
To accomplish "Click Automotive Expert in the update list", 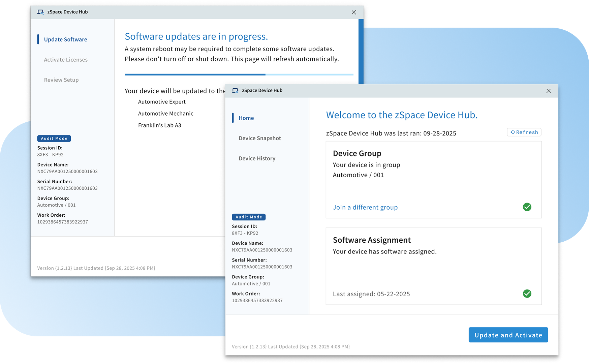I will tap(162, 102).
